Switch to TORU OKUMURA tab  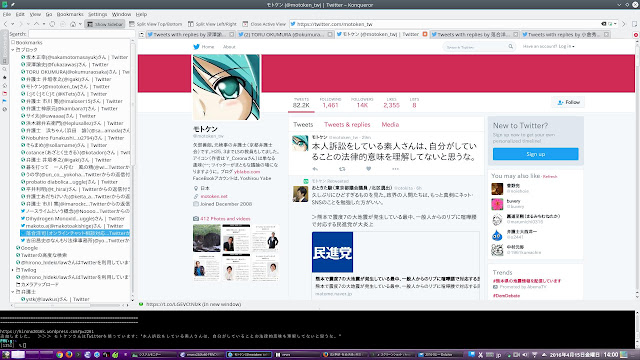click(x=284, y=35)
